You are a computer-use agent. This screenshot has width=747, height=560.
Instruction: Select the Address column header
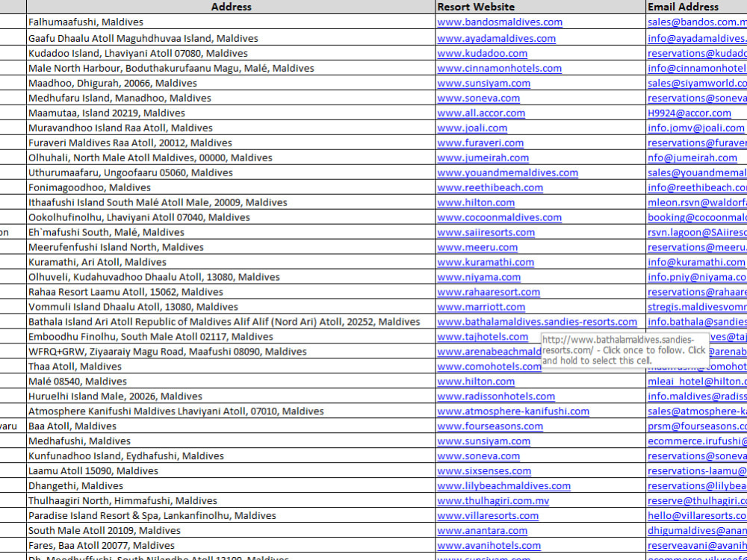coord(231,7)
